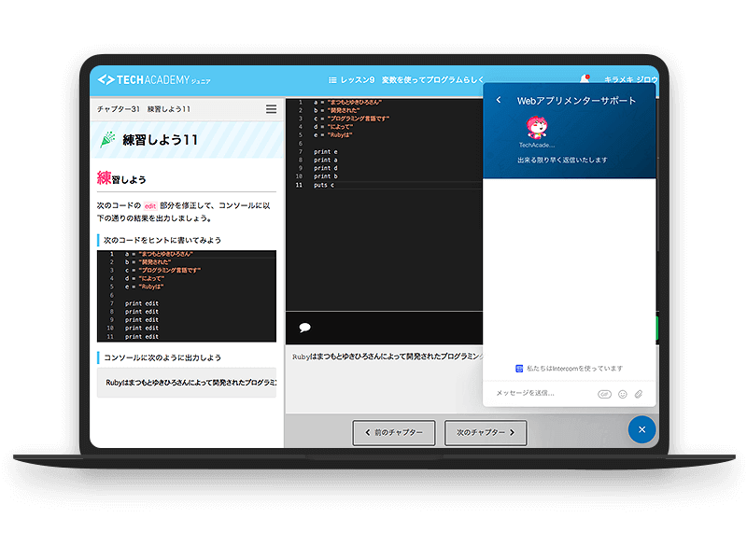This screenshot has height=560, width=747.
Task: Open the chapter hamburger menu
Action: click(271, 109)
